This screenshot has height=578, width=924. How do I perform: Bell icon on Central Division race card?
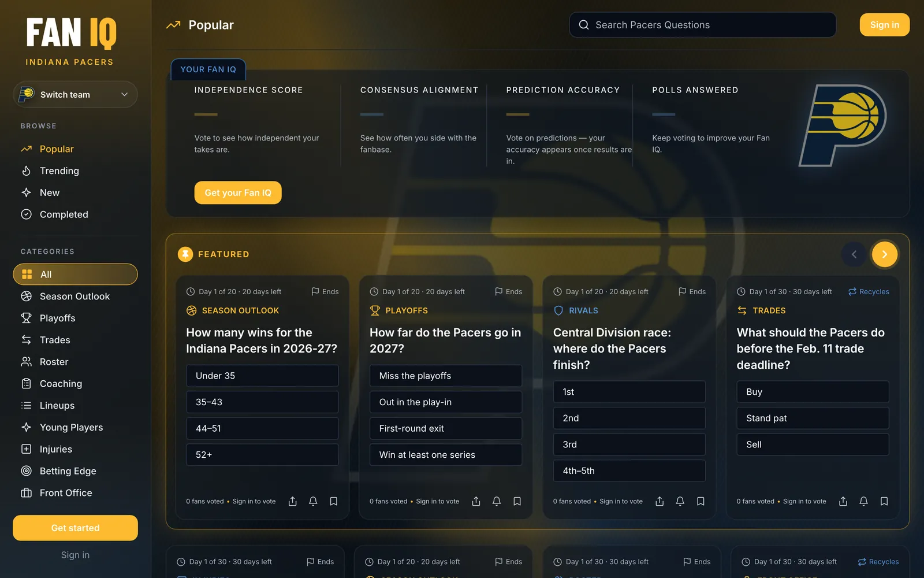click(x=680, y=501)
